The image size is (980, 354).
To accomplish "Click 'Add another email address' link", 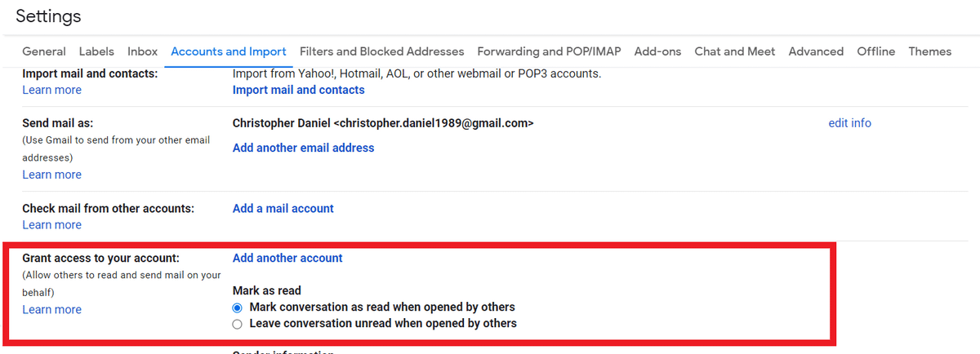I will tap(304, 148).
